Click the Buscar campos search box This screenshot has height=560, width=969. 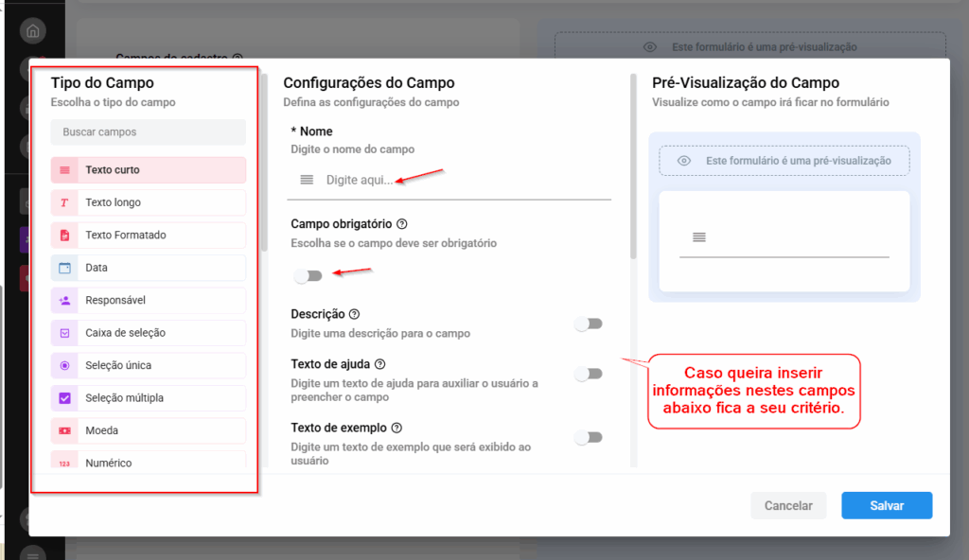click(x=149, y=132)
